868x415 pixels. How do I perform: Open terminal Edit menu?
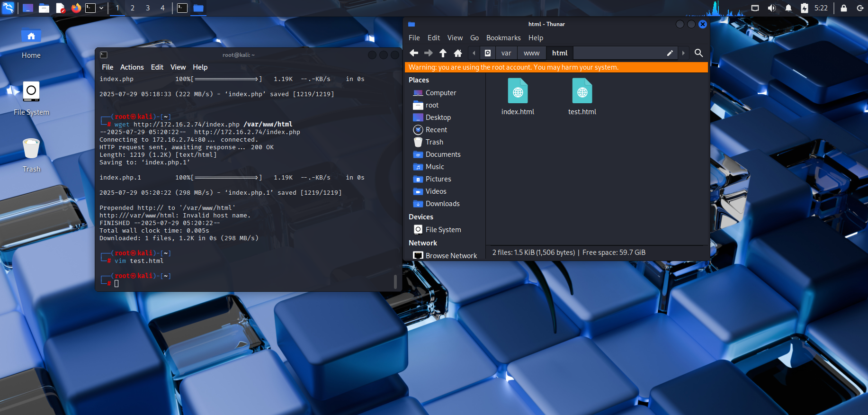[157, 67]
